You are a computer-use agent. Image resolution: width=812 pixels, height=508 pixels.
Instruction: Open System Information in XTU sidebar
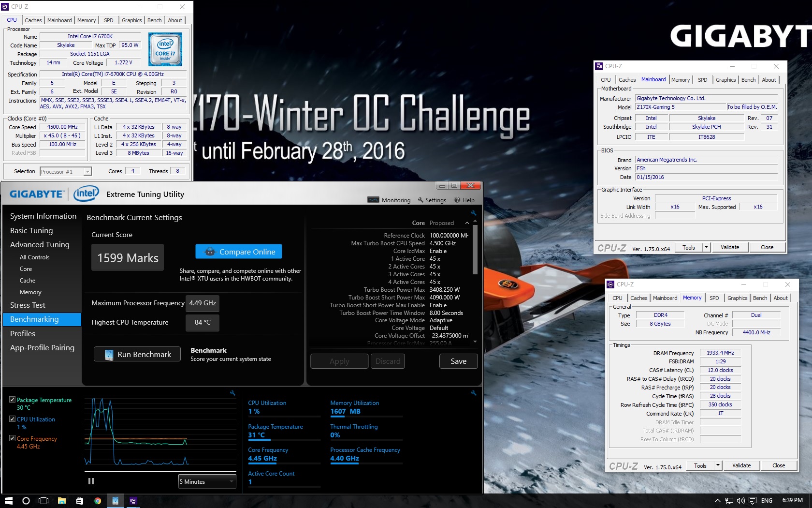pyautogui.click(x=43, y=216)
